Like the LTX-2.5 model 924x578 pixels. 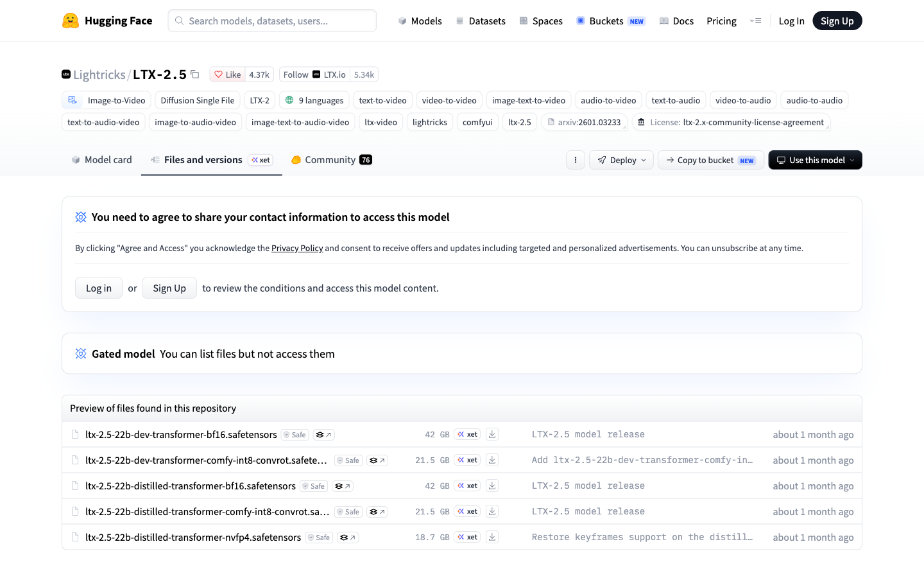(227, 74)
